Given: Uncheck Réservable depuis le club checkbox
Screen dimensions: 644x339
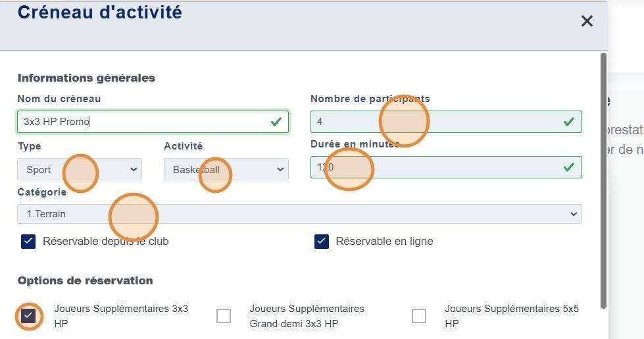Looking at the screenshot, I should [x=28, y=242].
